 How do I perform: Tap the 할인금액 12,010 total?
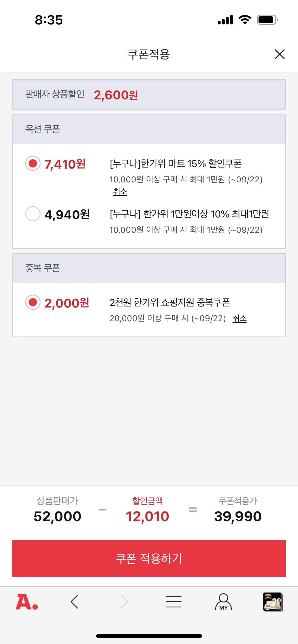click(147, 516)
